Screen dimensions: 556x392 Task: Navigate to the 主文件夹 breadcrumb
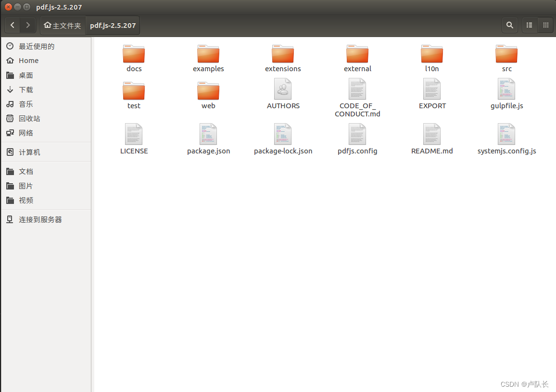click(x=63, y=25)
